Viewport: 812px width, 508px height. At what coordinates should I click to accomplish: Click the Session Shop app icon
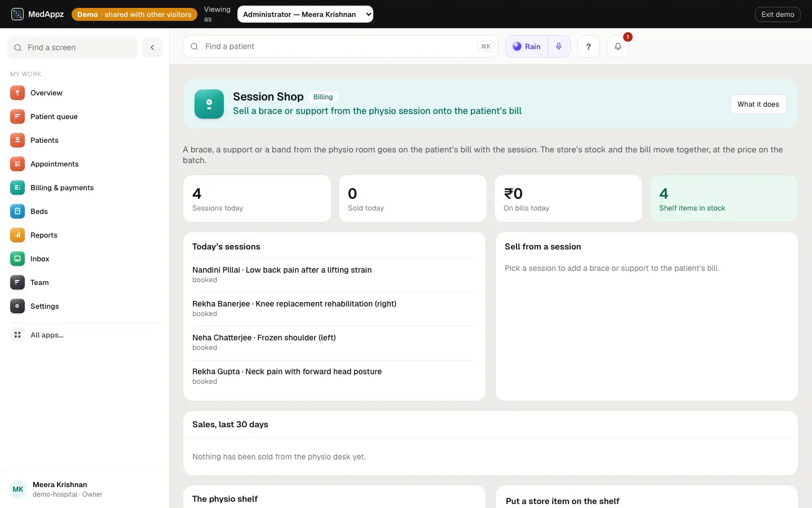[209, 104]
